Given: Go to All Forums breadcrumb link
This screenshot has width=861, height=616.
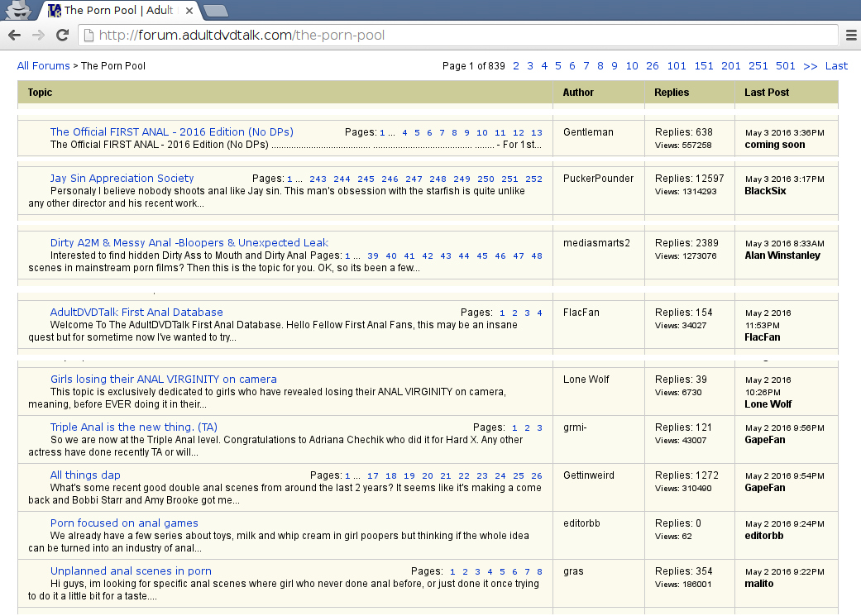Looking at the screenshot, I should pos(43,66).
